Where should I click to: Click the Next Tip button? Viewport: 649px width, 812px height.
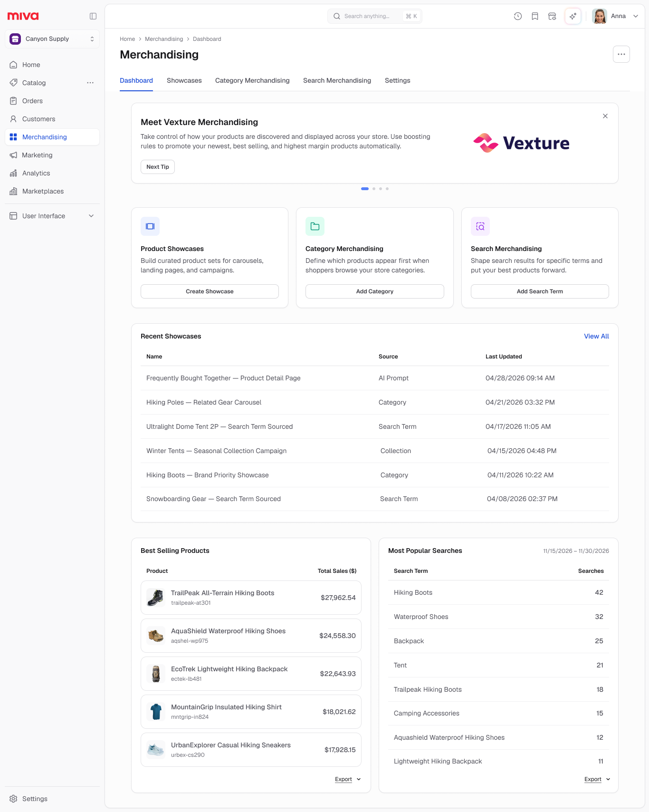point(158,167)
